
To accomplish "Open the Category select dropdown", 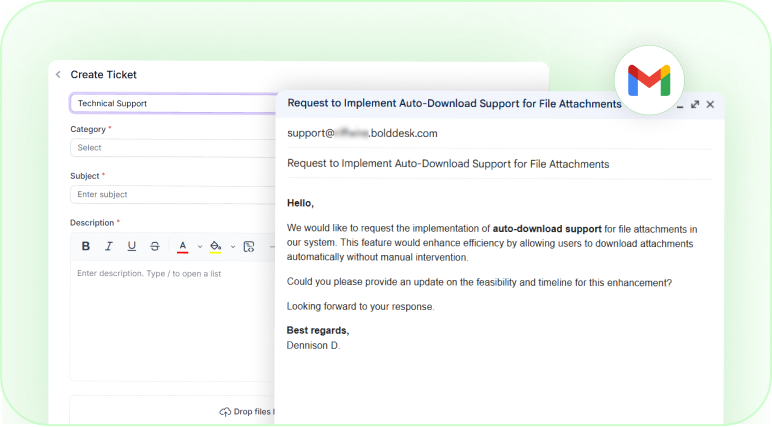I will tap(173, 148).
